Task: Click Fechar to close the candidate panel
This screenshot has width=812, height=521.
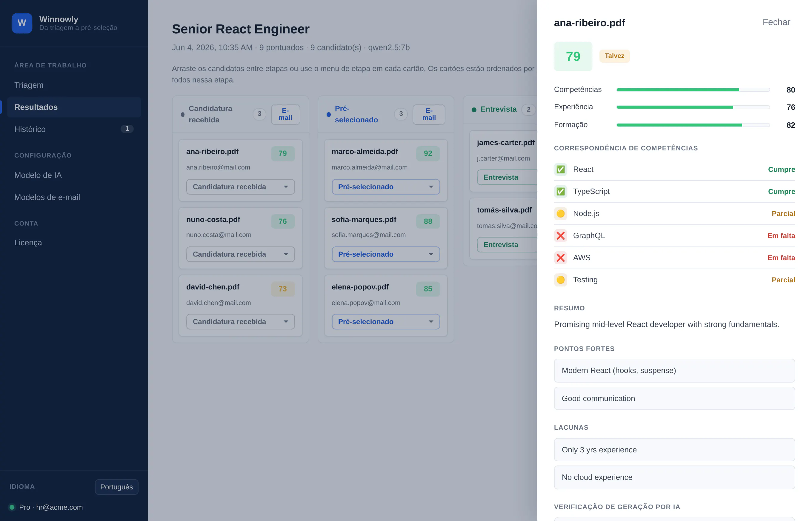Action: [776, 22]
